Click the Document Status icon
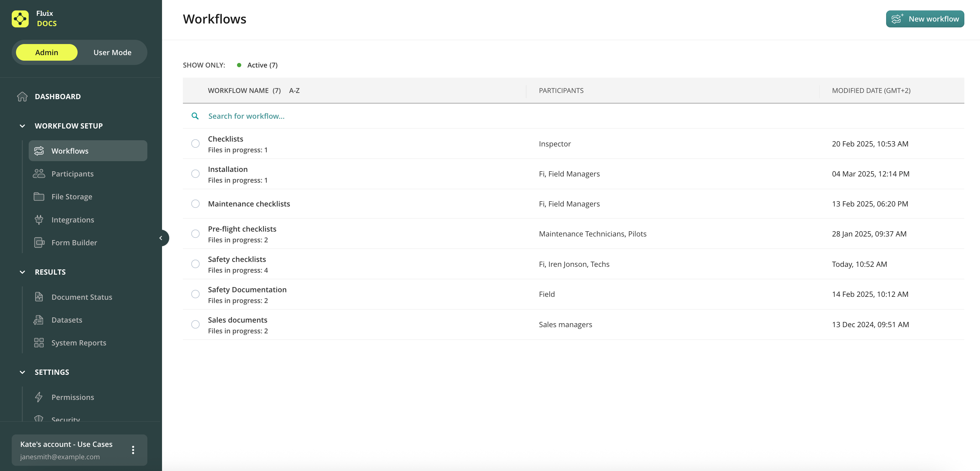The image size is (980, 471). [x=39, y=297]
